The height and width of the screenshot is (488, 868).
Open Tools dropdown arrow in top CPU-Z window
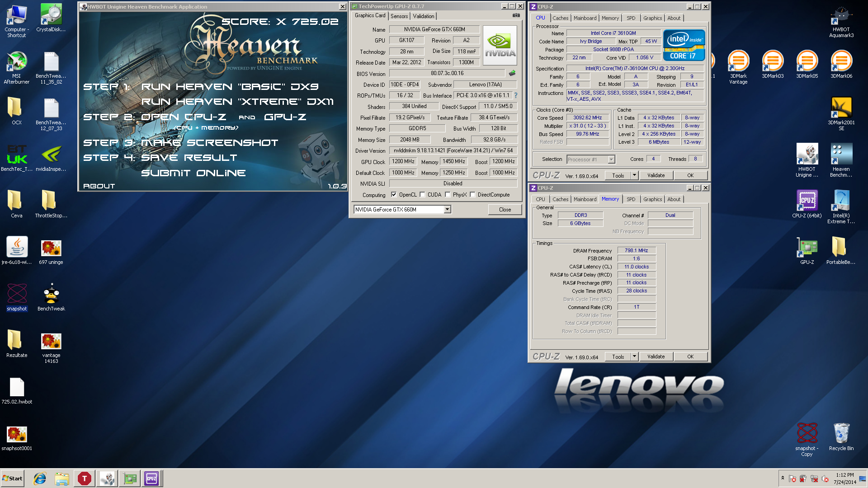(634, 175)
